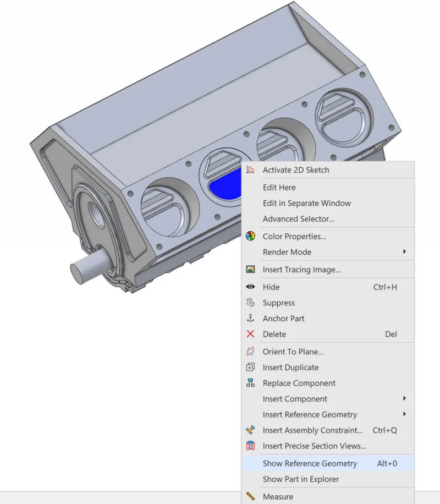440x504 pixels.
Task: Open Color Properties from the menu
Action: [x=328, y=236]
